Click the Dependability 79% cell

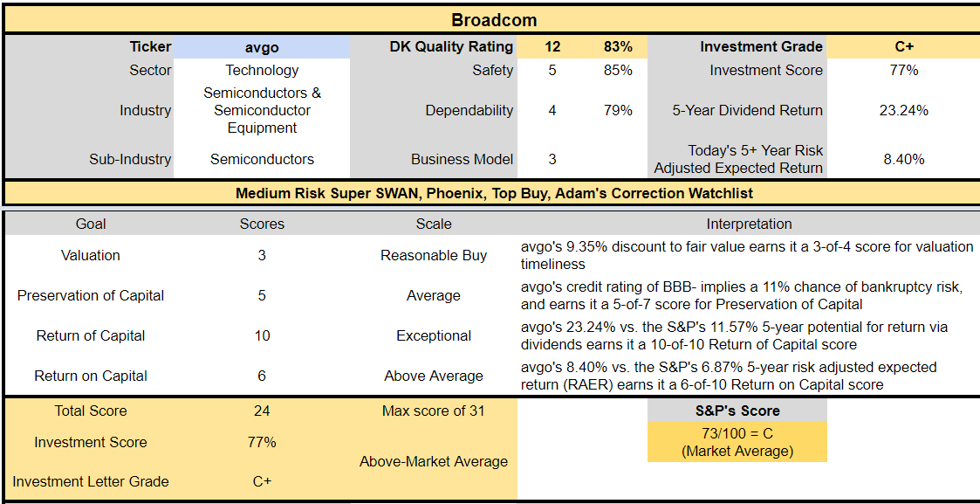[618, 111]
